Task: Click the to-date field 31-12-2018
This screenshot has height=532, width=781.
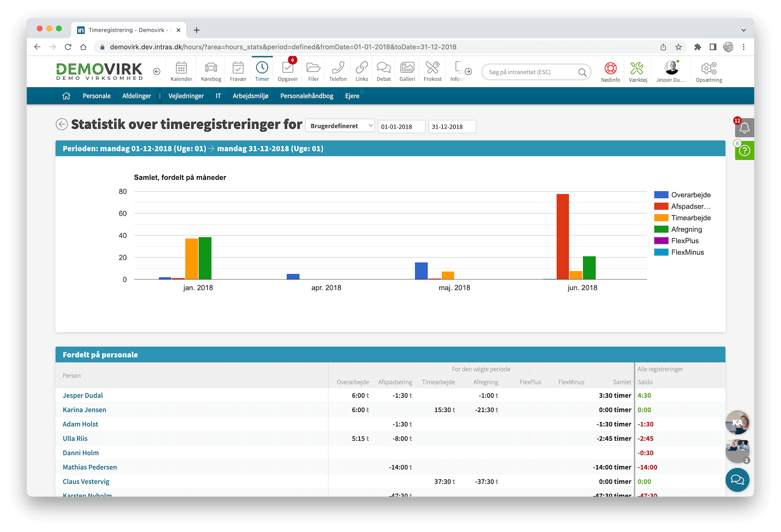Action: [x=452, y=126]
